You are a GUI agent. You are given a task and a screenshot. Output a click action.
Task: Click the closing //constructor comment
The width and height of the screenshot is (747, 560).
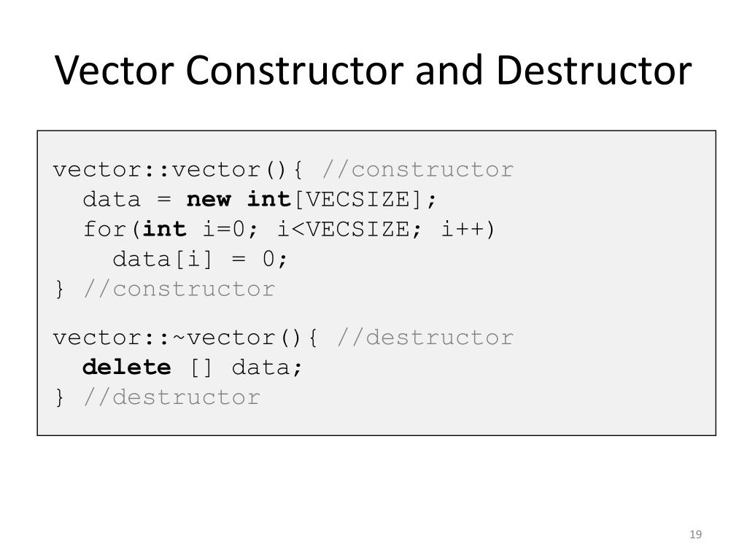point(179,289)
